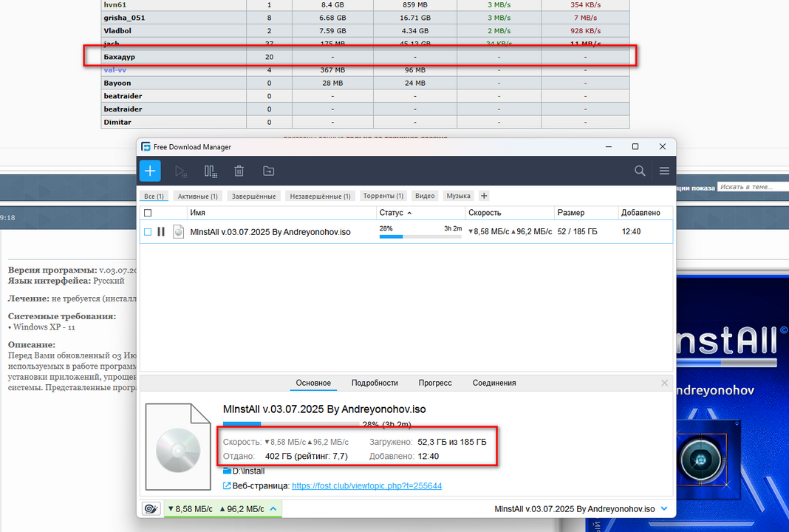Click the 928 KB/s cell in Vladbol row

click(x=584, y=31)
